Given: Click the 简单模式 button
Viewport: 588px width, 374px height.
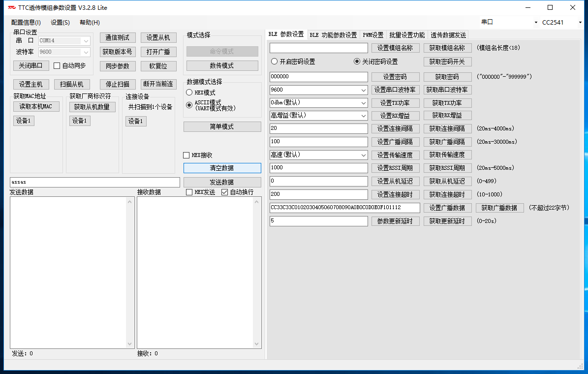Looking at the screenshot, I should click(x=222, y=127).
